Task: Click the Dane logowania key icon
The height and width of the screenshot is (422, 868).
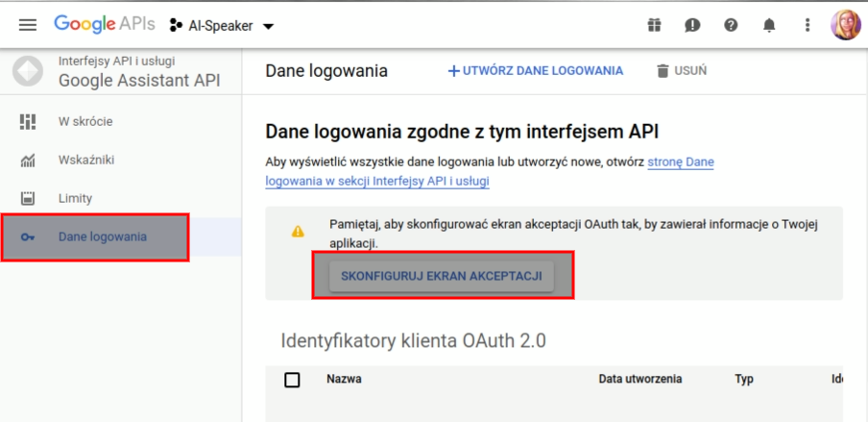Action: [28, 236]
